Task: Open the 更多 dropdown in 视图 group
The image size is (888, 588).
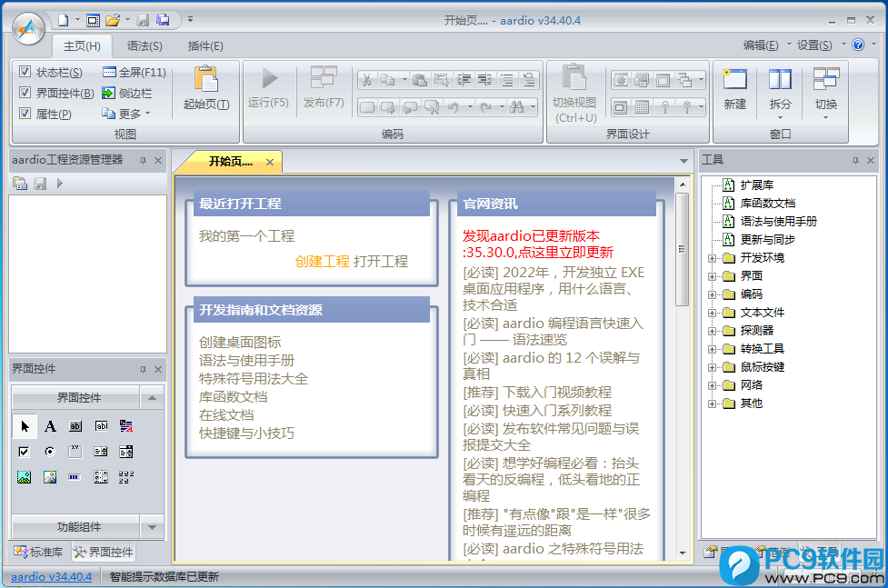Action: click(x=126, y=114)
